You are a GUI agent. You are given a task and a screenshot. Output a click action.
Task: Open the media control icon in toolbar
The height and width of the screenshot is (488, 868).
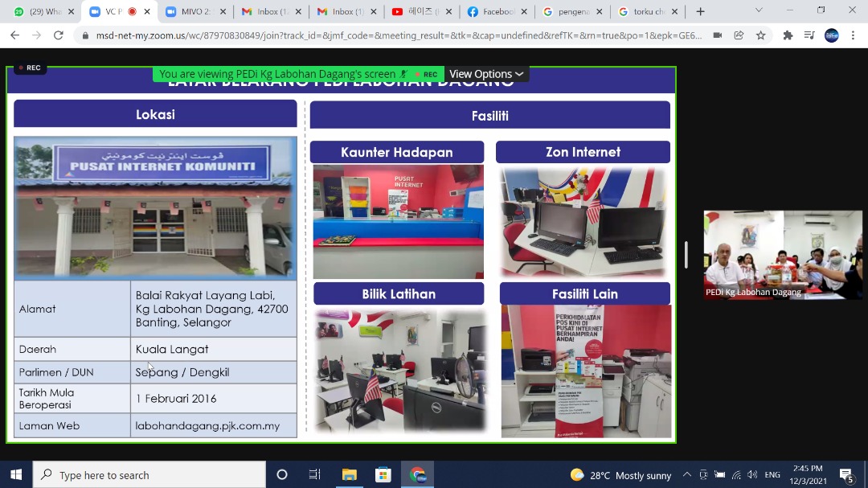(809, 35)
